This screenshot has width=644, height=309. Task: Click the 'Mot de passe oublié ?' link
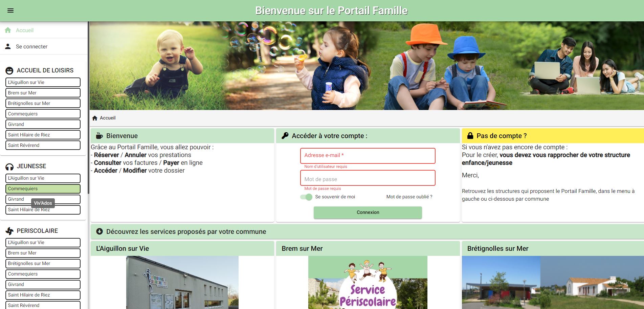[x=409, y=197]
